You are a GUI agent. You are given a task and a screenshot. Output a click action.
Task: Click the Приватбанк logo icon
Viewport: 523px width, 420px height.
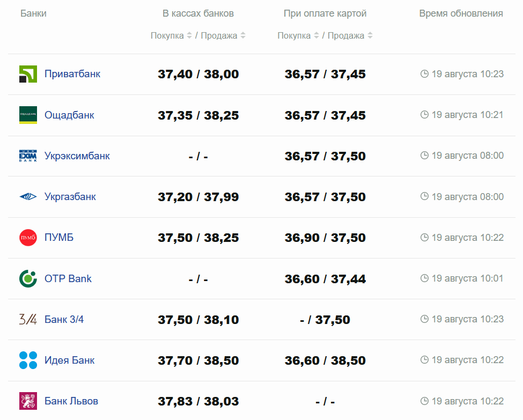(28, 74)
